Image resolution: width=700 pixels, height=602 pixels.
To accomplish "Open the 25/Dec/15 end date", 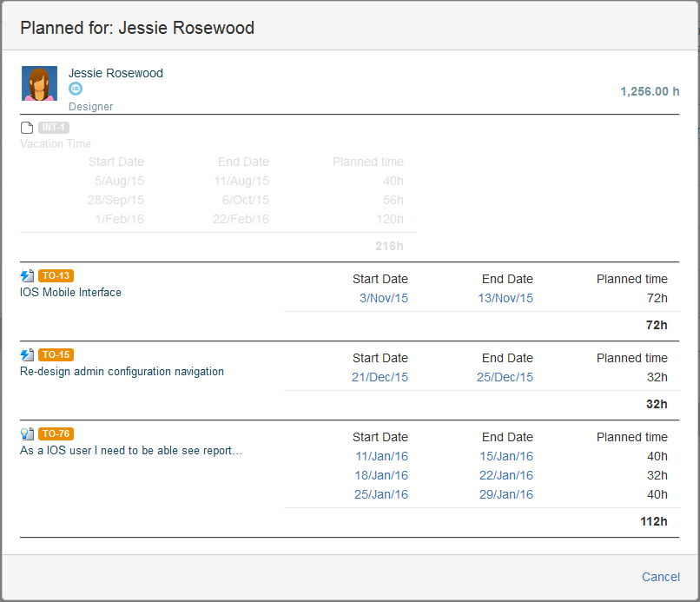I will click(x=505, y=378).
